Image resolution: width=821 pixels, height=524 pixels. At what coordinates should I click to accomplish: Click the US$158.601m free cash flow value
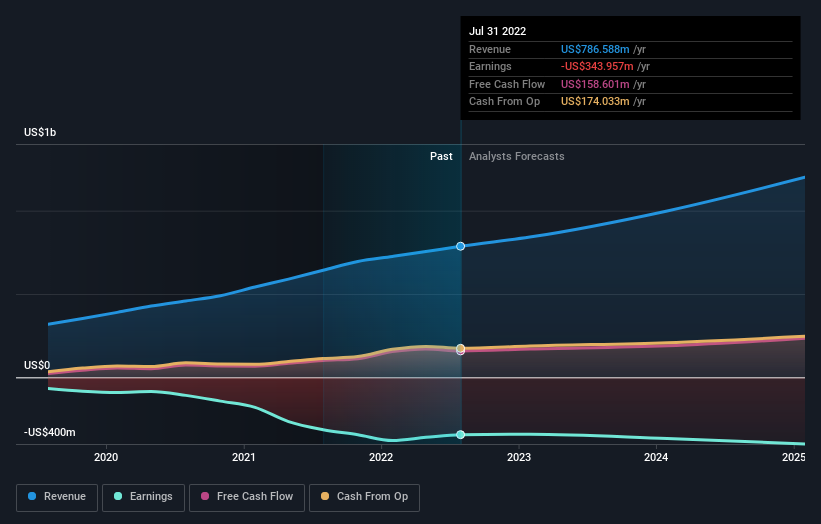coord(595,84)
